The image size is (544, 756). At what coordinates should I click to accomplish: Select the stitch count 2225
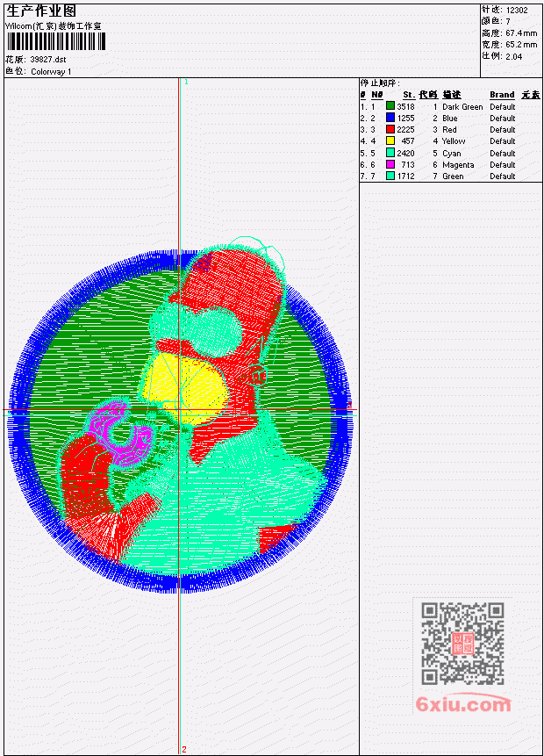click(405, 130)
